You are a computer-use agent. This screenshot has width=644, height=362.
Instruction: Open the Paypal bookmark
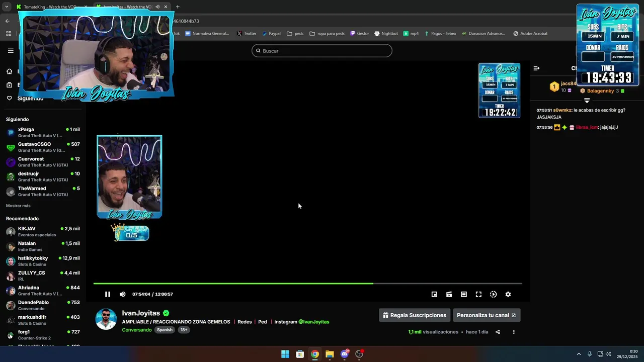[x=271, y=34]
